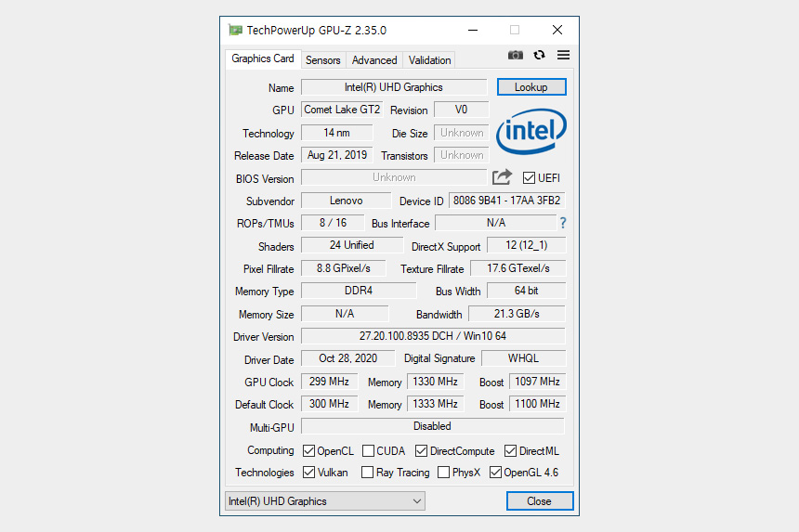This screenshot has height=532, width=799.
Task: Open the Validation tab
Action: (429, 60)
